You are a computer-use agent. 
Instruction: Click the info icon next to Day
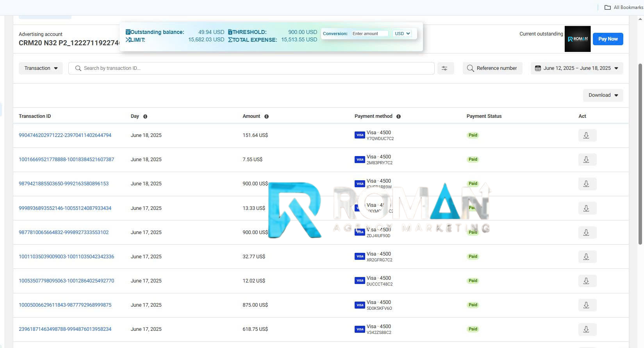(x=145, y=116)
